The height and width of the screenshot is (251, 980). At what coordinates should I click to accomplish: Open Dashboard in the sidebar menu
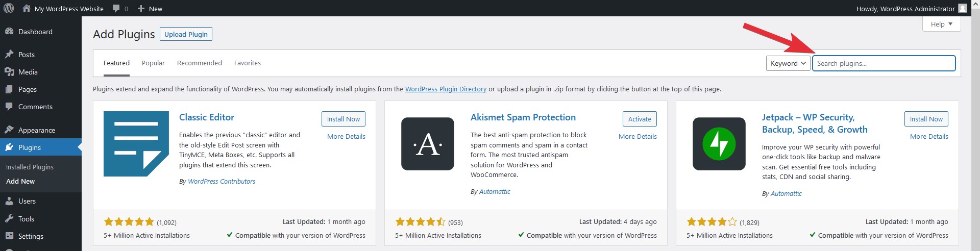tap(41, 32)
